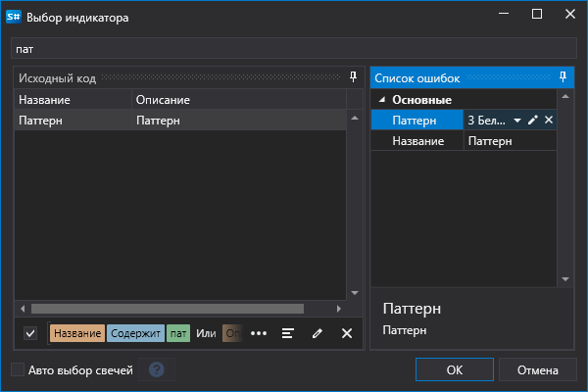Show the filter list lines icon
The image size is (588, 392).
point(287,333)
